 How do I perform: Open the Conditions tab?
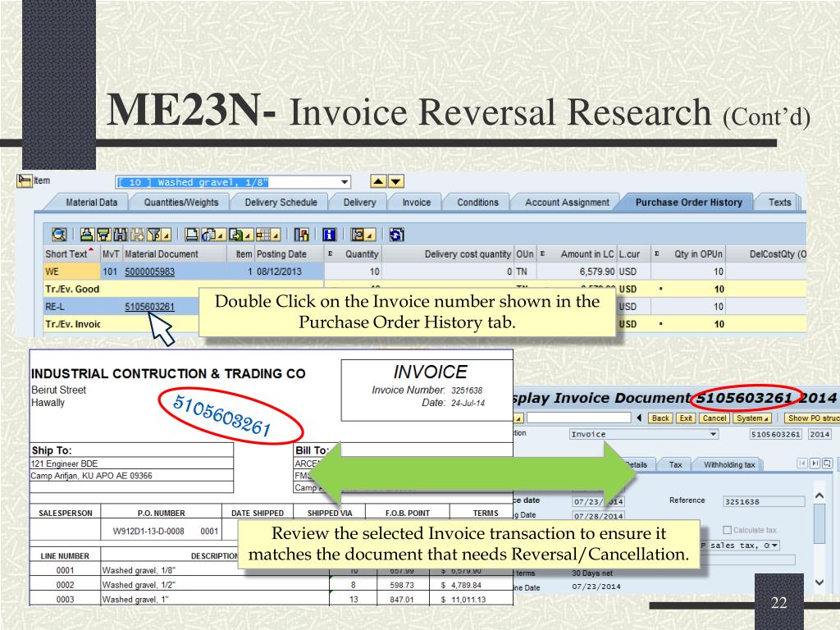tap(477, 202)
